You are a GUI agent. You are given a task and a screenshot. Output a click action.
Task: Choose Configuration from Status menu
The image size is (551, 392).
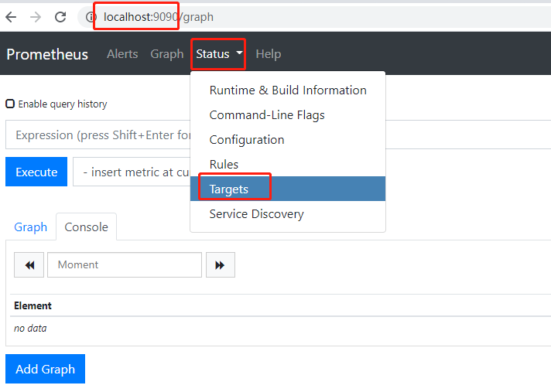tap(288, 140)
